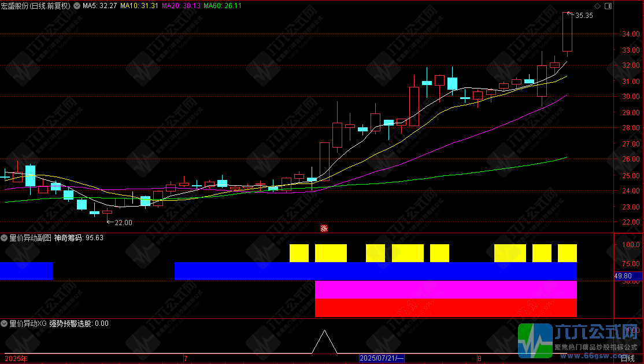
Task: Open the dropdown arrow beside 宏盛股份 title
Action: tap(77, 6)
